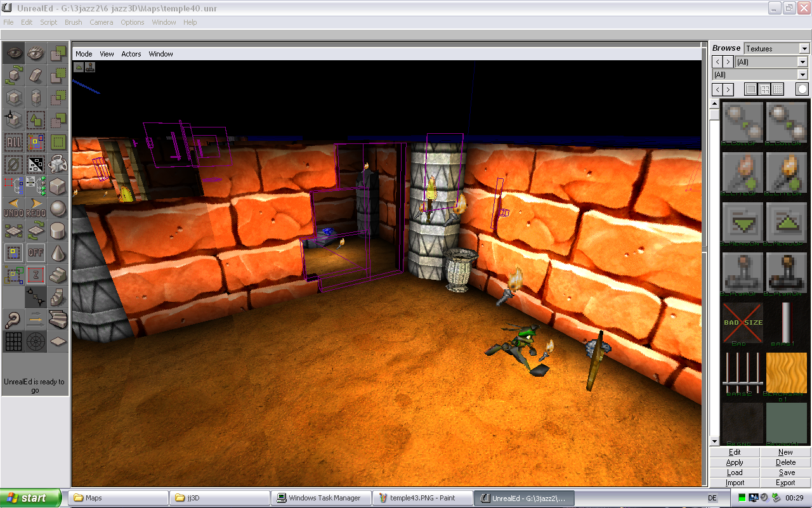The image size is (812, 508).
Task: Select the Brush Scale cube tool
Action: pos(13,98)
